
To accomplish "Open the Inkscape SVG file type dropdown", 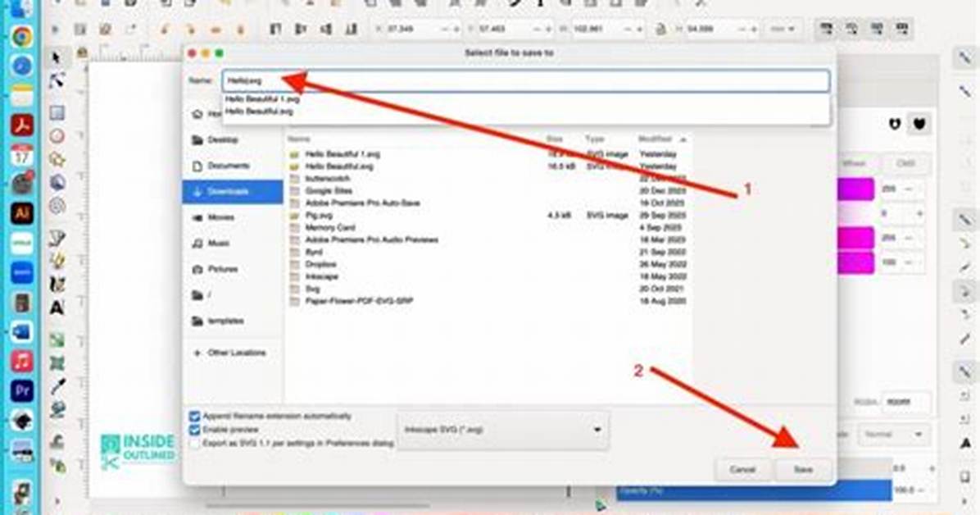I will [x=502, y=430].
